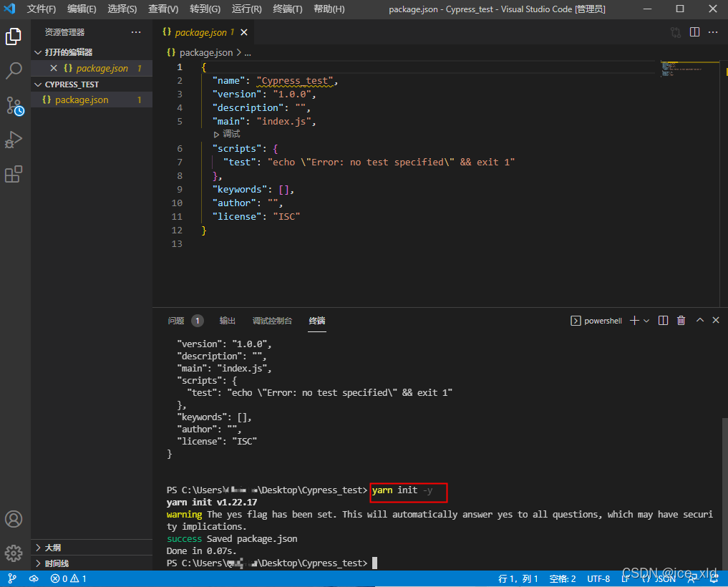The image size is (728, 587).
Task: Click the Accounts icon in activity bar
Action: [14, 519]
